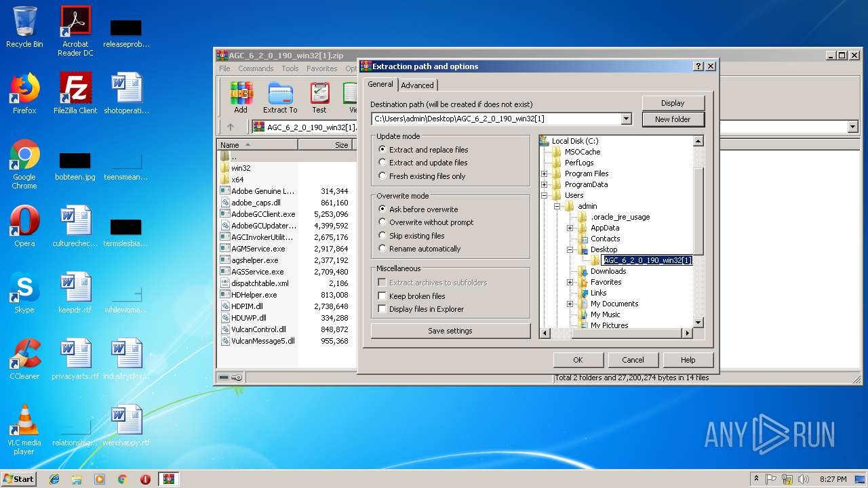Image resolution: width=868 pixels, height=488 pixels.
Task: Switch to the Advanced tab
Action: coord(417,85)
